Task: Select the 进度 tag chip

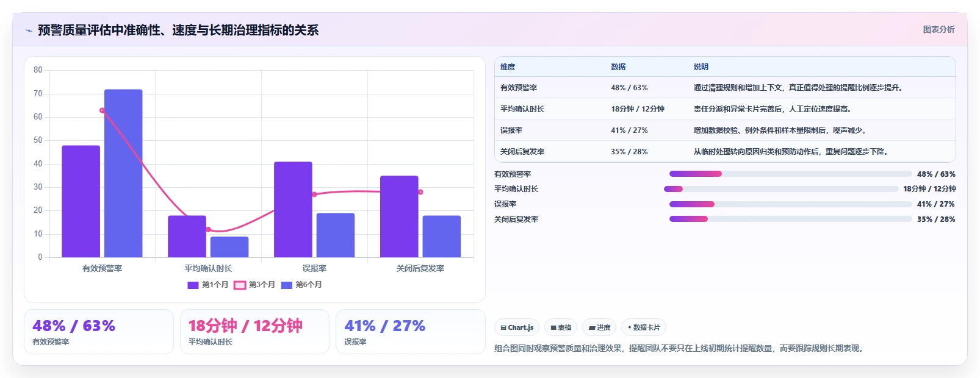Action: pos(599,327)
